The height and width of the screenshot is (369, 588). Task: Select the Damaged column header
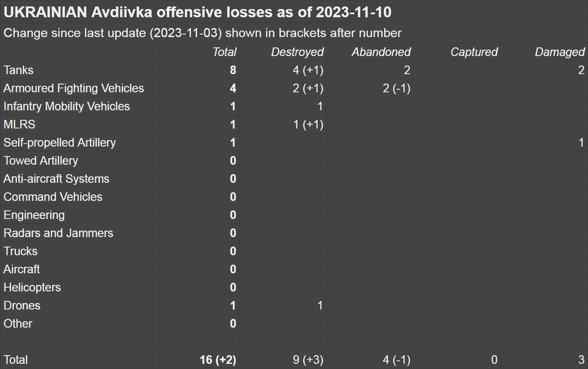tap(560, 52)
